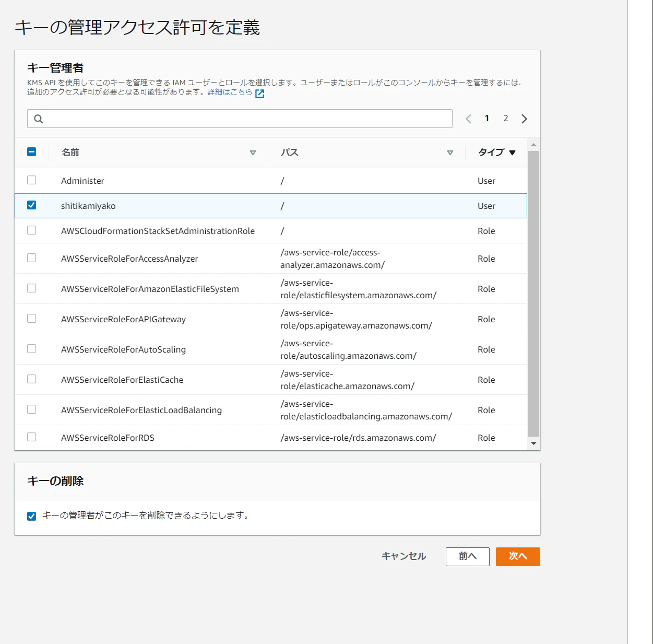The image size is (653, 644).
Task: Click the 前へ button
Action: click(x=468, y=557)
